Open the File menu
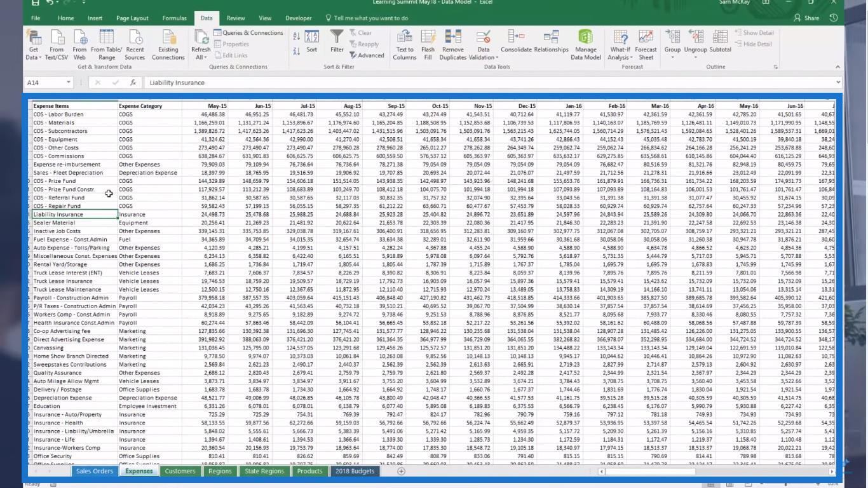Screen dimensions: 868x488 tap(36, 18)
